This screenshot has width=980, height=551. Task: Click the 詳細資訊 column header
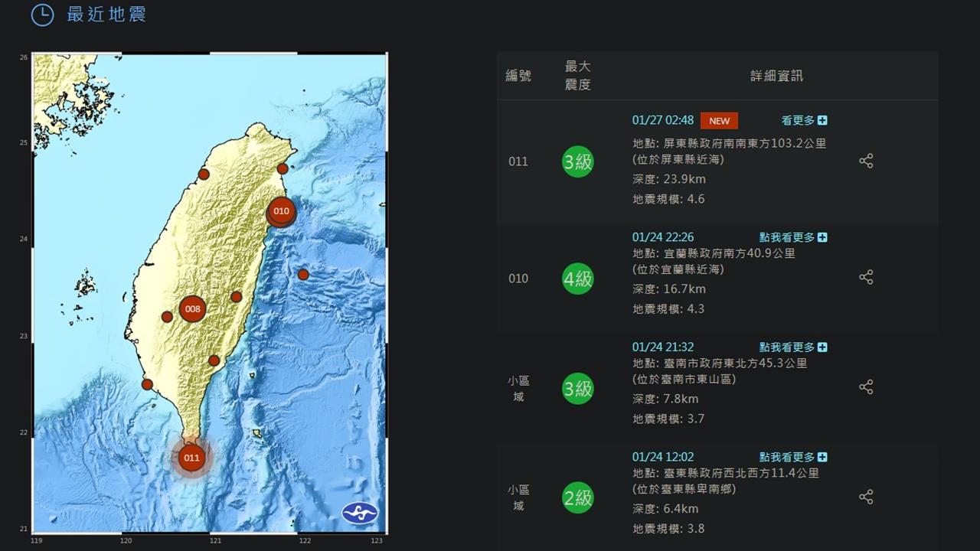[779, 76]
